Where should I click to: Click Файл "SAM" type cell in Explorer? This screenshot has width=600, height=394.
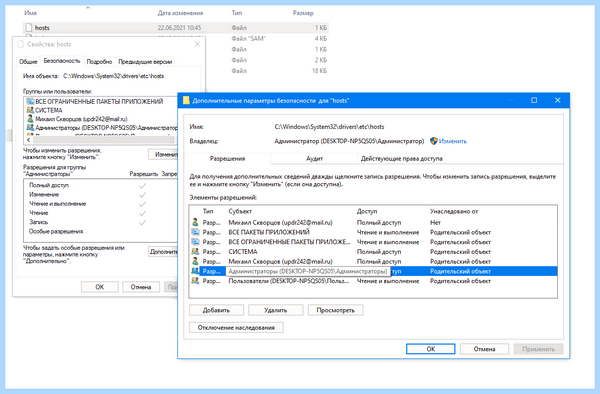click(248, 38)
